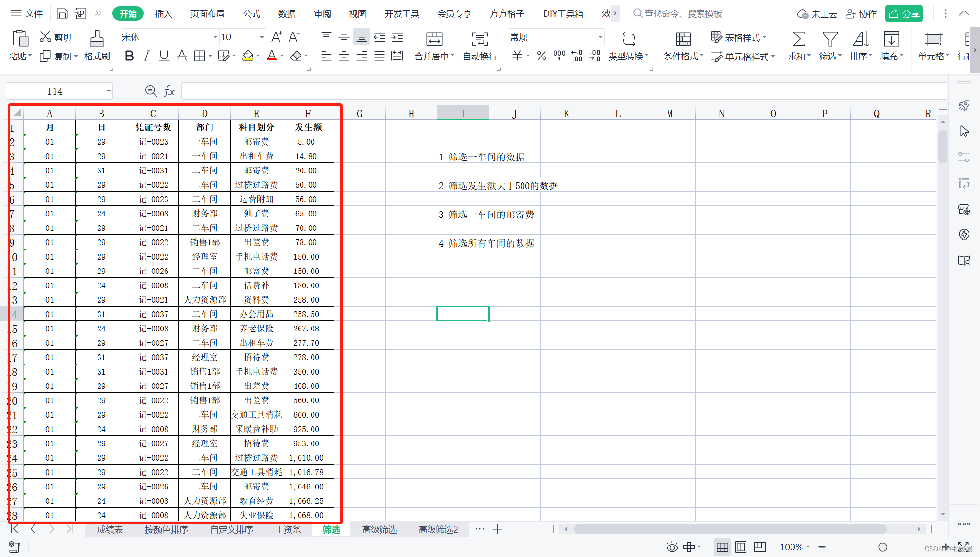980x557 pixels.
Task: Open the font name dropdown (宋体)
Action: click(215, 37)
